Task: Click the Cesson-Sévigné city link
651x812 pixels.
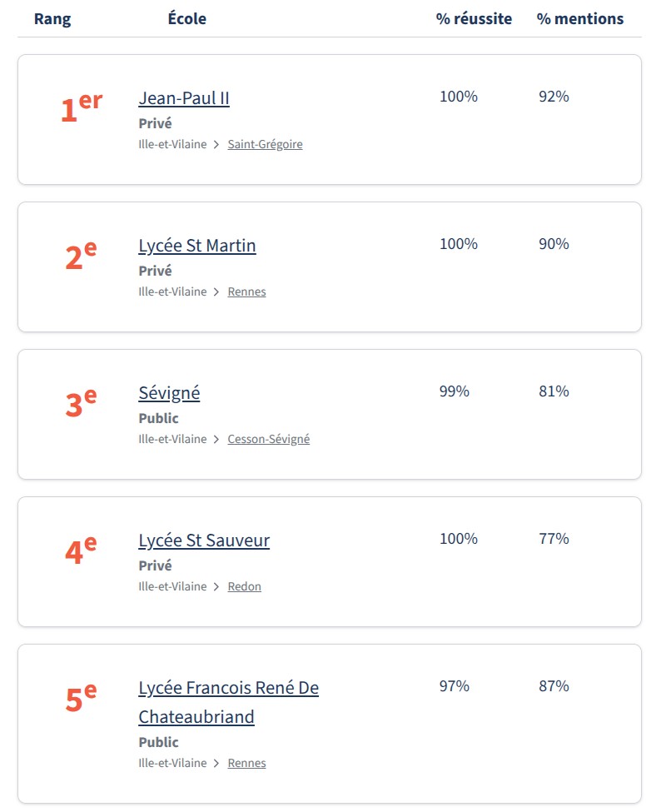Action: click(268, 440)
